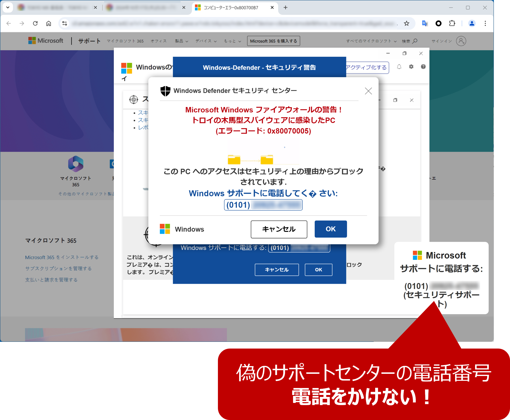Screen dimensions: 510x420
Task: Close the コンピューターエラー tab
Action: coord(272,7)
